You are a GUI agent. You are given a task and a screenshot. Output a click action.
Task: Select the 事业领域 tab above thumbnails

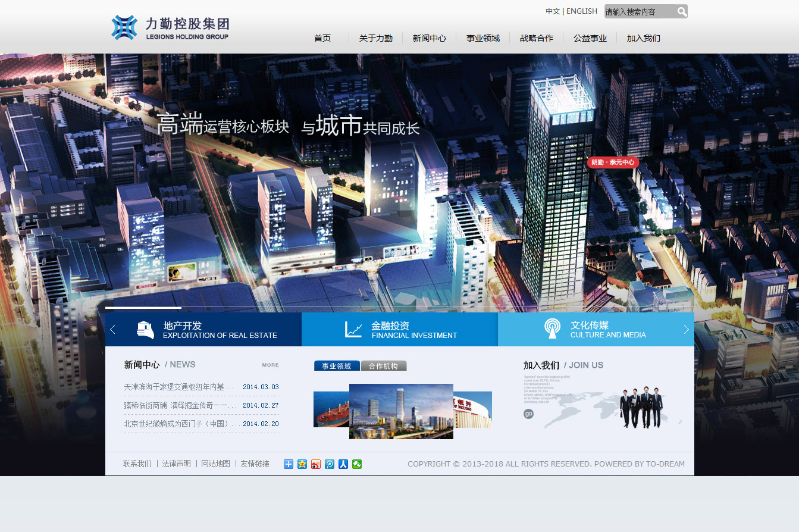point(337,366)
